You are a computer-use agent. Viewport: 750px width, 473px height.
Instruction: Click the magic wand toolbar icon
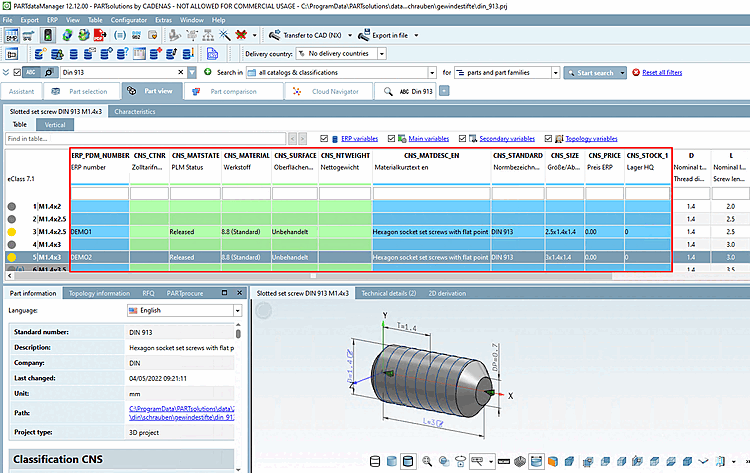224,35
